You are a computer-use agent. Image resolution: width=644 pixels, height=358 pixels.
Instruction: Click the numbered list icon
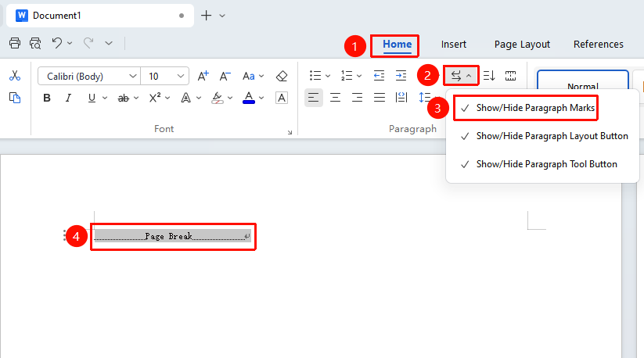click(347, 76)
